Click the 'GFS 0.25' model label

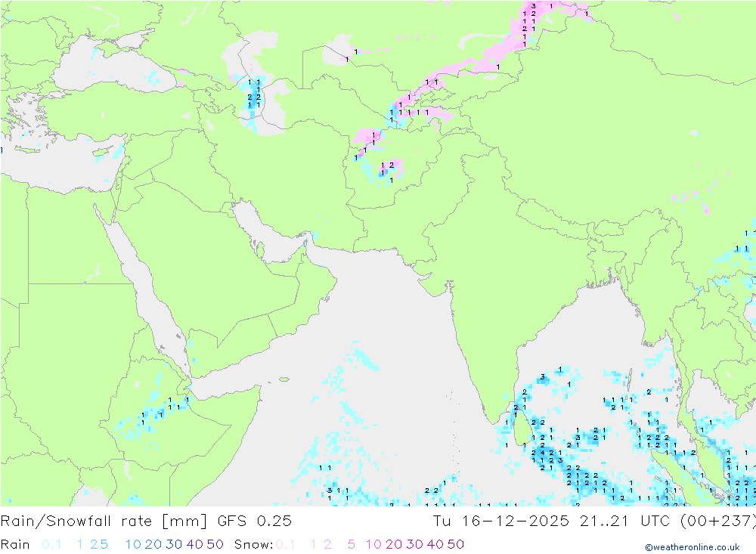pyautogui.click(x=255, y=522)
